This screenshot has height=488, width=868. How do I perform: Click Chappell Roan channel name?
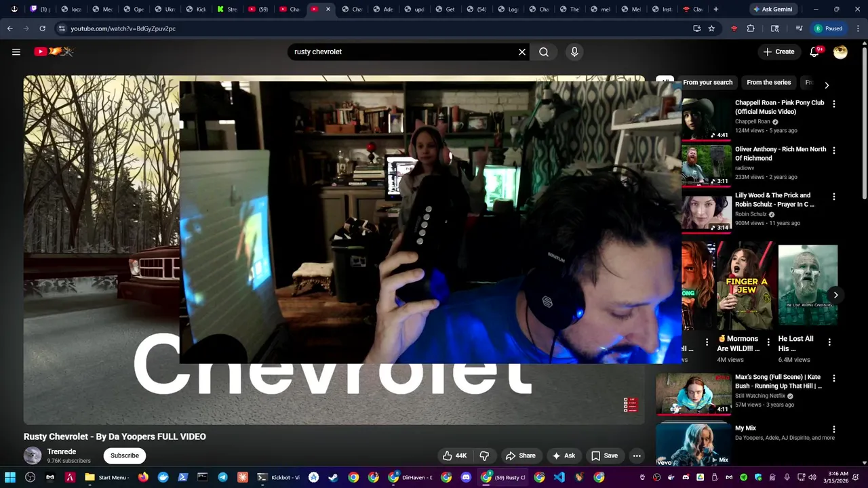(753, 122)
